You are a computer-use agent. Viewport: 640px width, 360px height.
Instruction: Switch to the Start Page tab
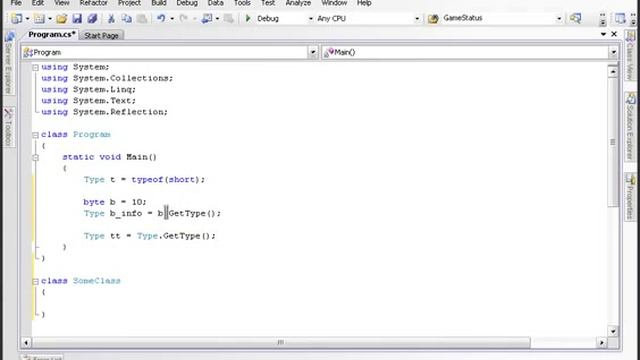click(x=101, y=36)
